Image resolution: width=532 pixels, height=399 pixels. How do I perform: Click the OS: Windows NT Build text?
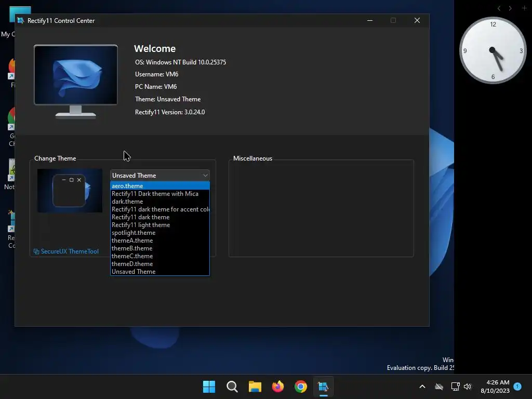(x=180, y=62)
